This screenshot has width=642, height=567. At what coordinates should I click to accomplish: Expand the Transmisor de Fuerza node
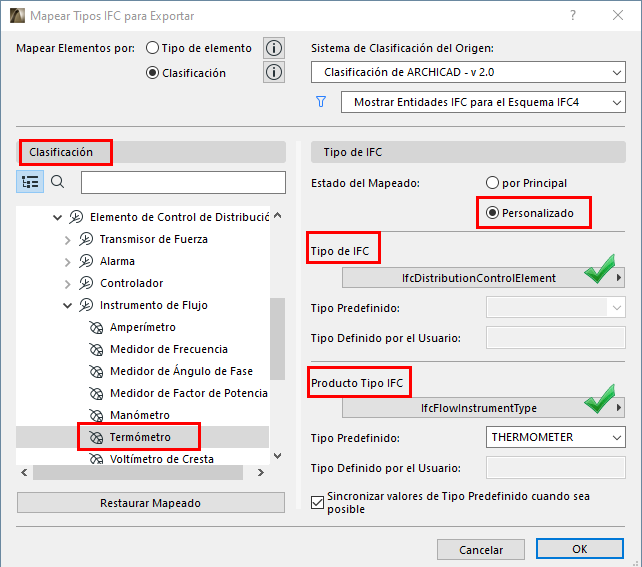pos(68,240)
